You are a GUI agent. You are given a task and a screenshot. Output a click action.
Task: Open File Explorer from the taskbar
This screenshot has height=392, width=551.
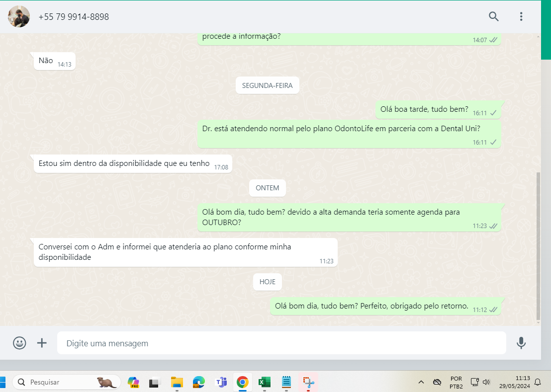pos(177,382)
